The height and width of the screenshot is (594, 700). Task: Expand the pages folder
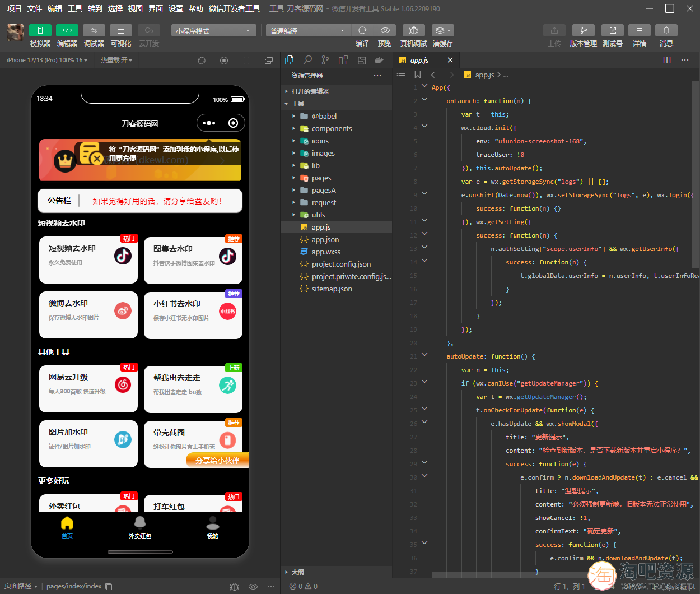336,178
